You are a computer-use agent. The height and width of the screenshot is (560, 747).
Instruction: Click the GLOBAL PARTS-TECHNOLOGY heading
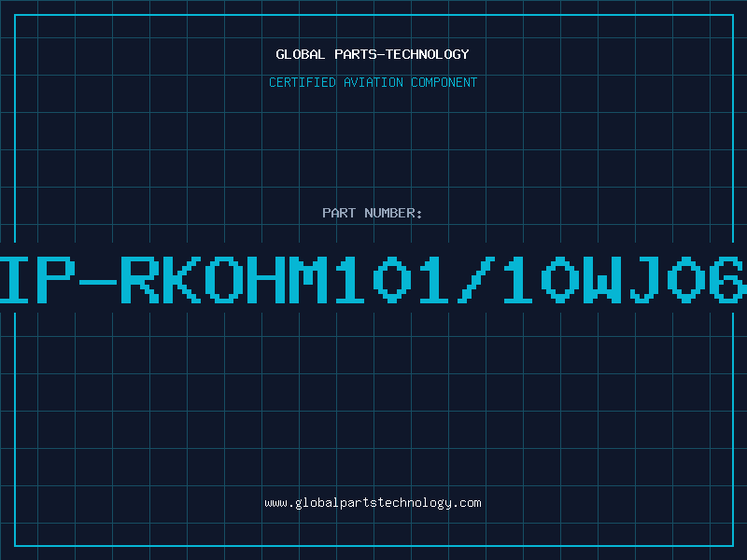coord(373,54)
